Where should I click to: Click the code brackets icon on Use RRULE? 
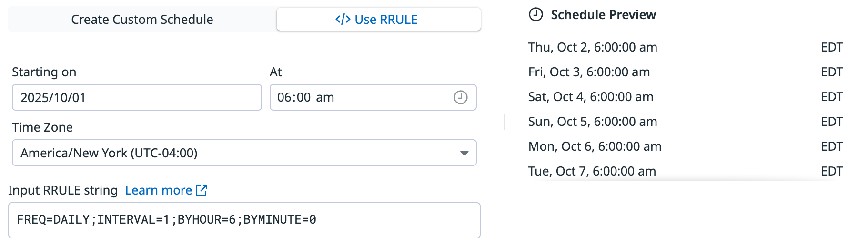[x=343, y=20]
